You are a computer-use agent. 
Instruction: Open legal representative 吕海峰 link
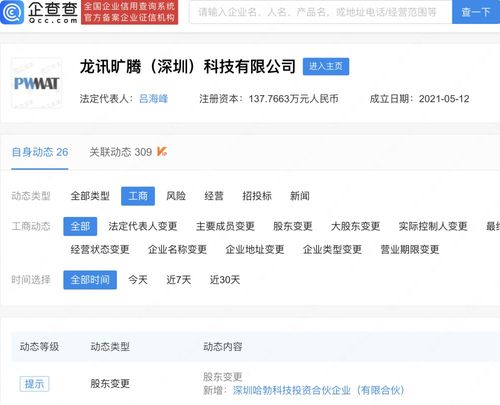pos(153,99)
